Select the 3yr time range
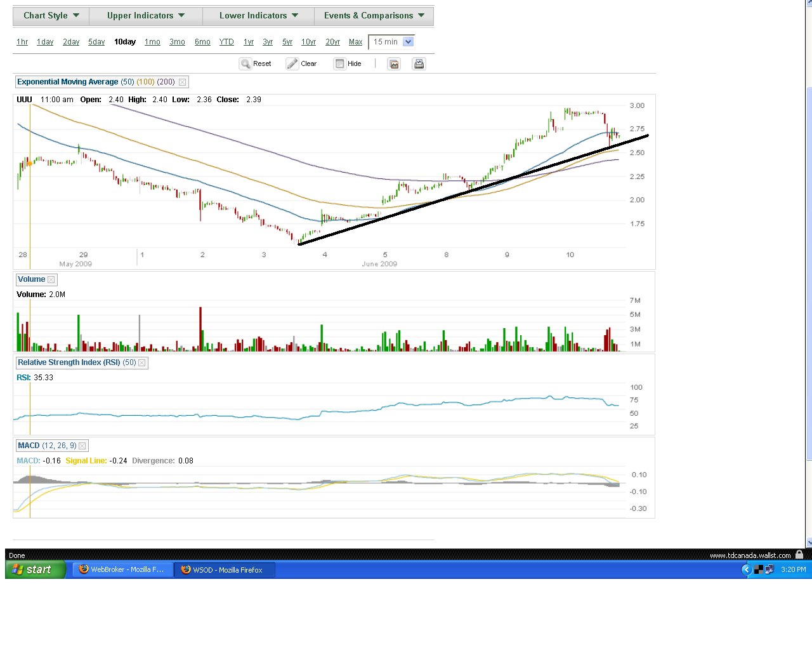Image resolution: width=812 pixels, height=650 pixels. click(268, 42)
